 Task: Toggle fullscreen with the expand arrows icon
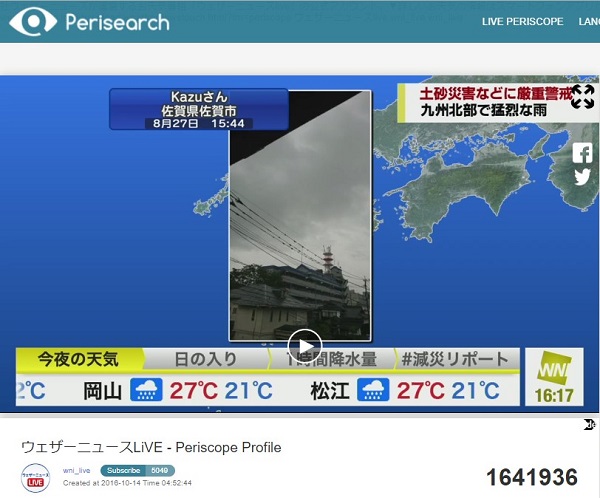pyautogui.click(x=582, y=97)
